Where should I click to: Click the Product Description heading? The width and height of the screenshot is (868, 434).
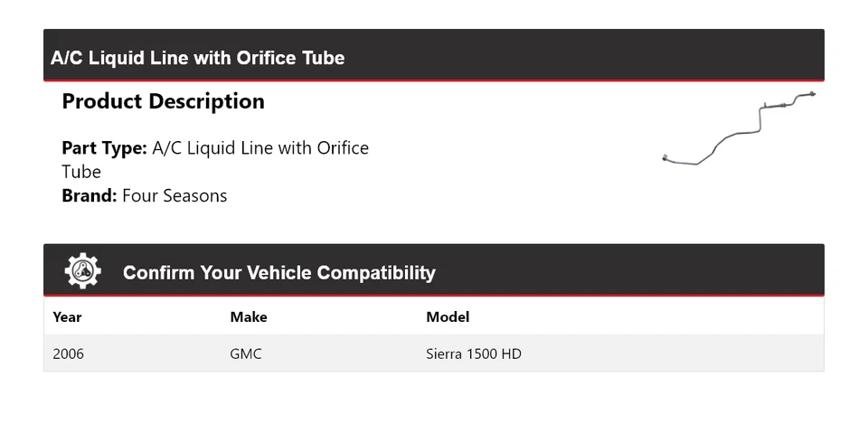tap(163, 101)
